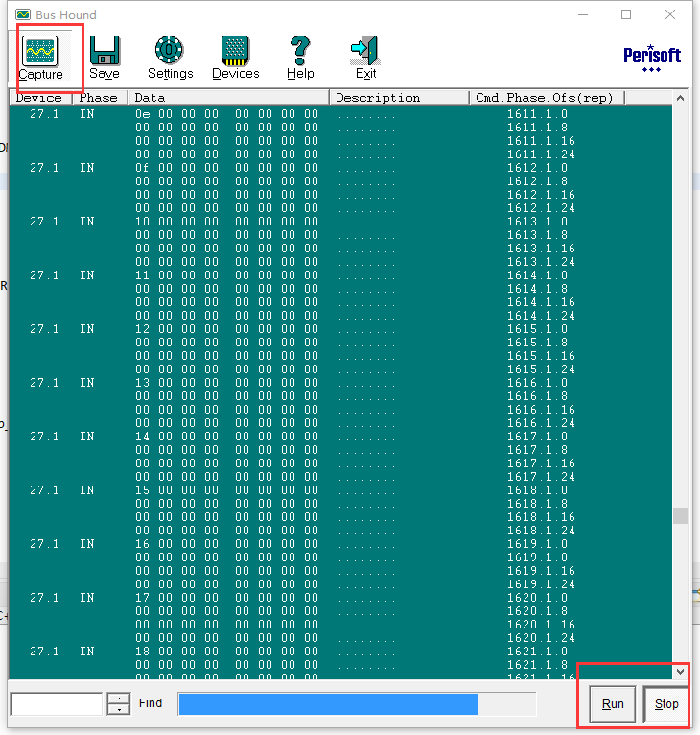Click the Find input field
Viewport: 700px width, 735px height.
tap(57, 703)
